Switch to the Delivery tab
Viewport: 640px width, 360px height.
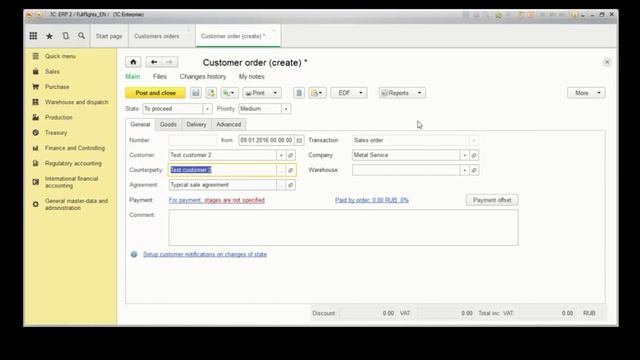(x=196, y=124)
